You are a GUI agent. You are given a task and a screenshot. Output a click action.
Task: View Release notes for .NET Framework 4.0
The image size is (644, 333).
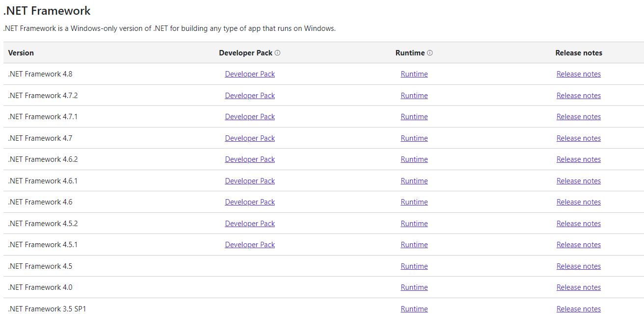click(579, 287)
